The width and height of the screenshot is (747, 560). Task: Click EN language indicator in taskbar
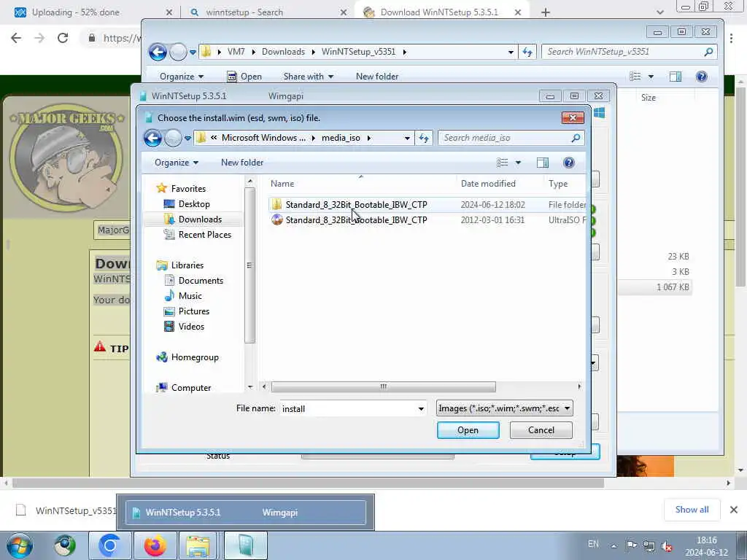point(593,544)
